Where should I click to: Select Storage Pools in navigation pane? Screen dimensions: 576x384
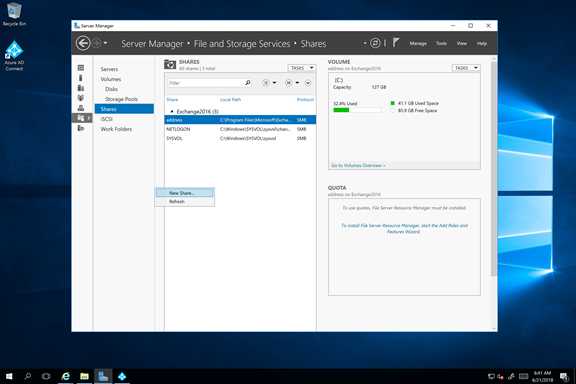click(x=121, y=99)
